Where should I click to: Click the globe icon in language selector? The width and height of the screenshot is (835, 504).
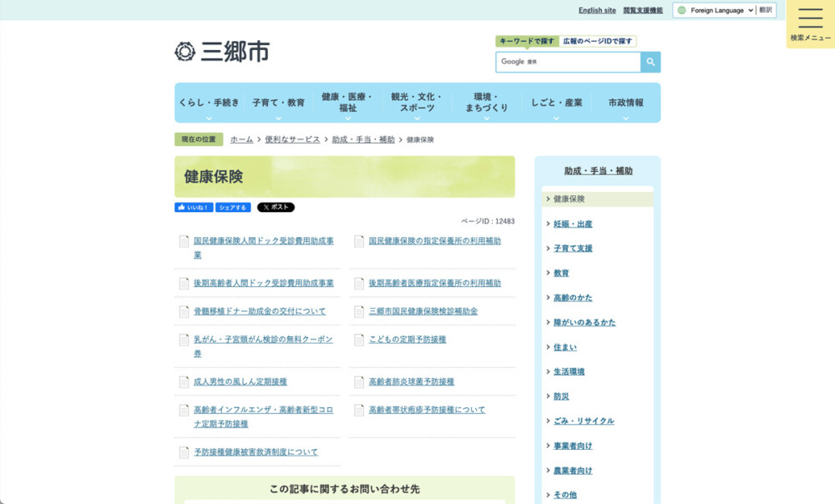tap(681, 11)
